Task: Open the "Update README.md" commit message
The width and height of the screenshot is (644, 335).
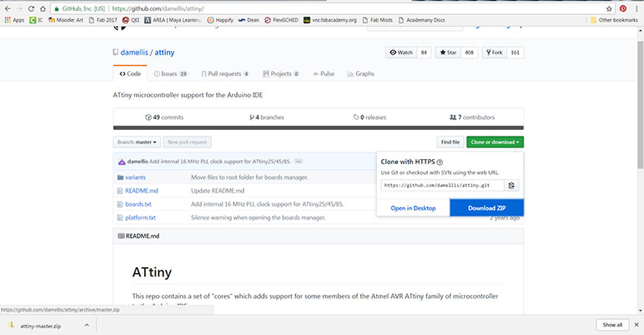Action: tap(218, 191)
